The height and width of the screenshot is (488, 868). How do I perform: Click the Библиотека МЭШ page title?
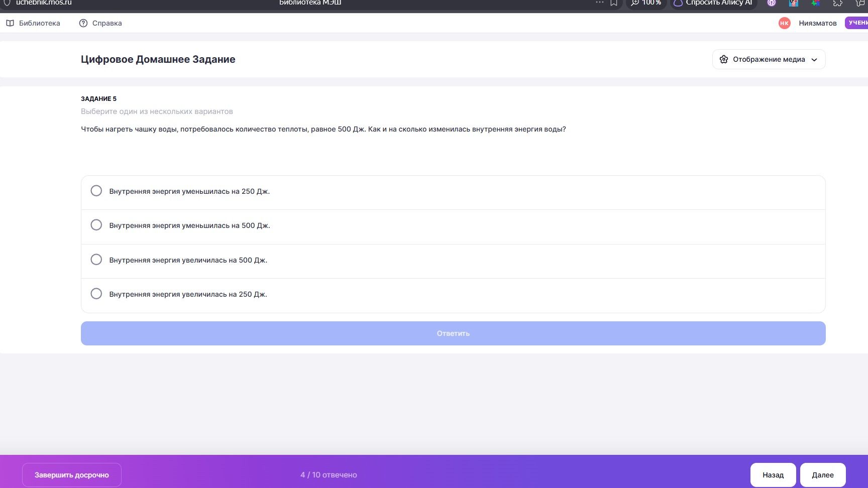[310, 3]
